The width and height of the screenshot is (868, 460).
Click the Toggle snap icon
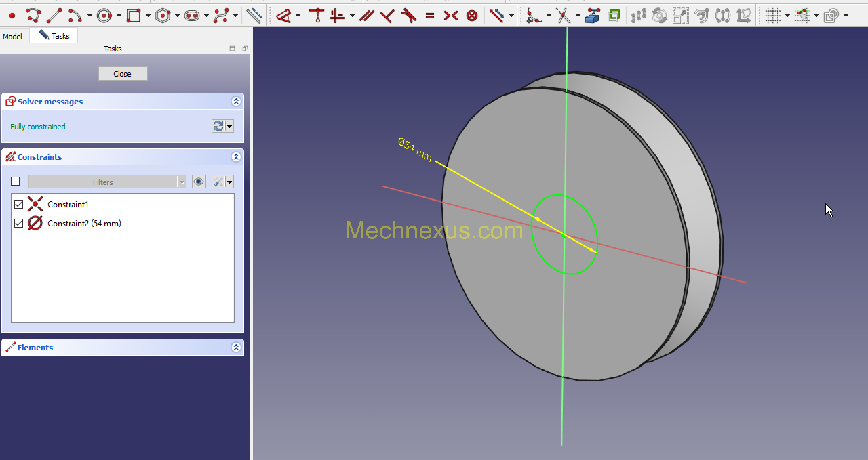click(802, 15)
